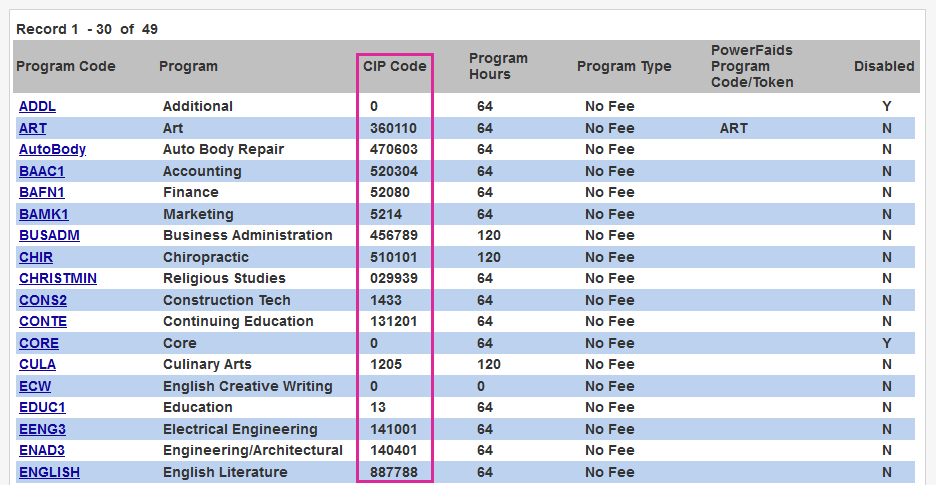
Task: Click the AutoBody program link
Action: [x=52, y=149]
